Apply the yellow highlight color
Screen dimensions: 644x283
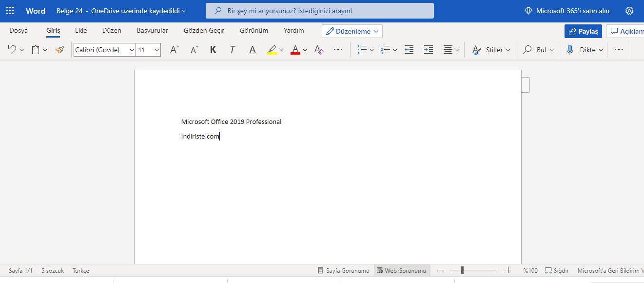[x=272, y=50]
